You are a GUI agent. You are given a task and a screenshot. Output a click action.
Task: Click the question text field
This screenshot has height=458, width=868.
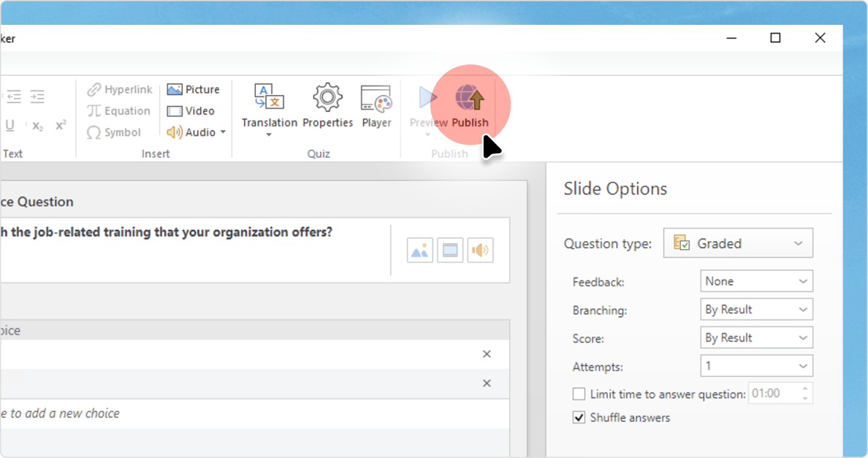tap(195, 250)
